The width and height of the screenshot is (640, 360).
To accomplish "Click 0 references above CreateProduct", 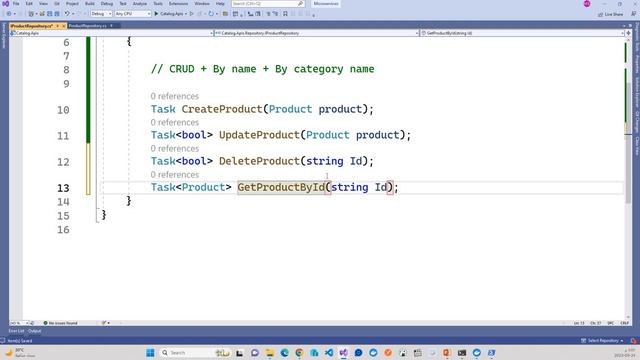I will click(x=174, y=96).
